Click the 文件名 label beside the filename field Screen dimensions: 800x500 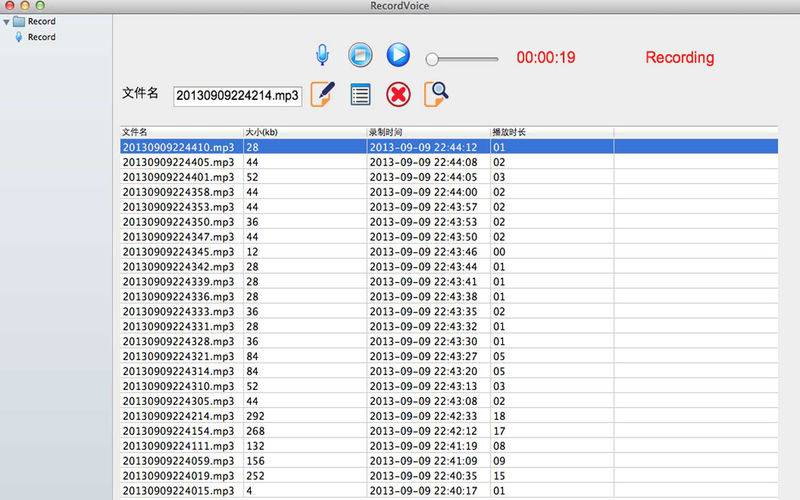click(x=140, y=93)
